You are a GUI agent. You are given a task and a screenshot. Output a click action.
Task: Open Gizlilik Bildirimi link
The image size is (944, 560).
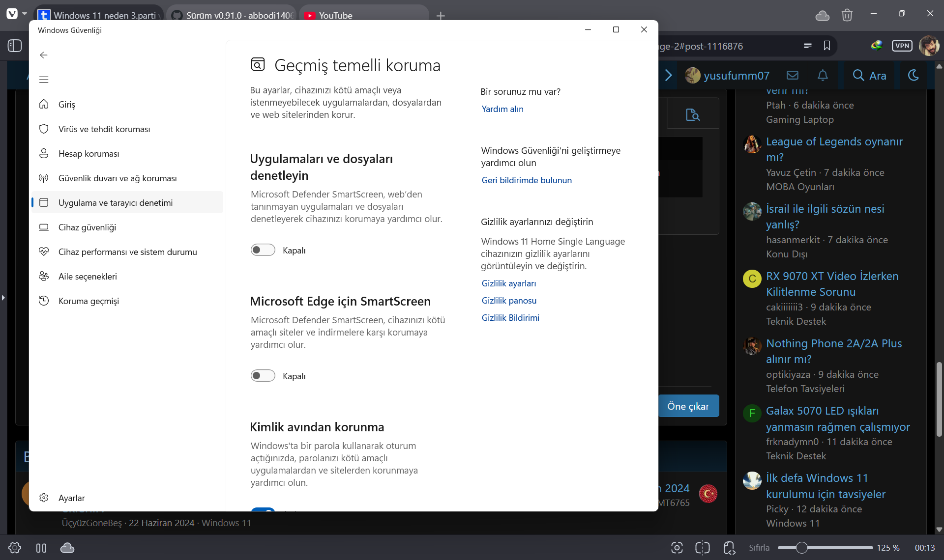510,318
